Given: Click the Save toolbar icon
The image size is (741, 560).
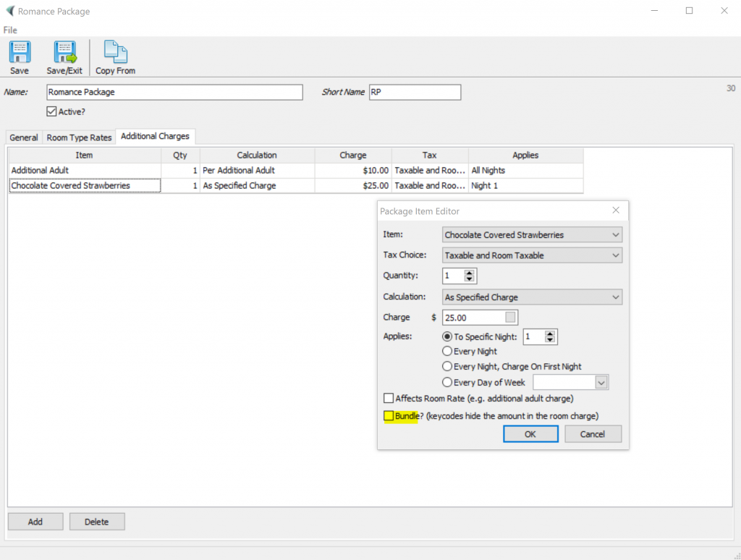Looking at the screenshot, I should 20,56.
